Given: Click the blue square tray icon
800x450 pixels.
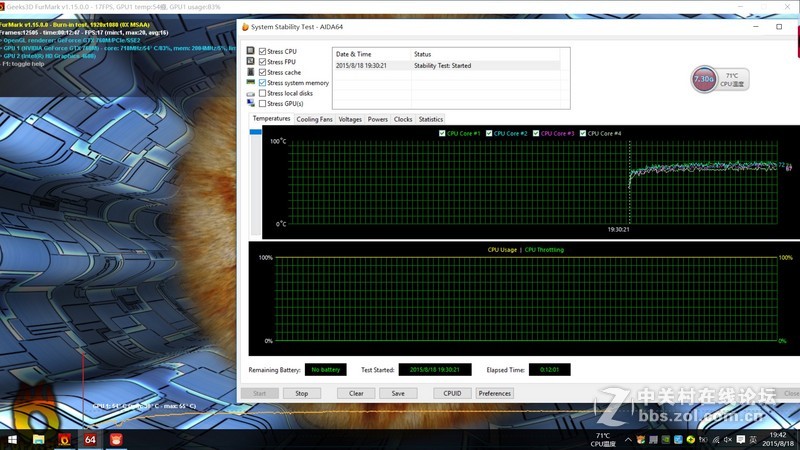Looking at the screenshot, I should point(678,439).
